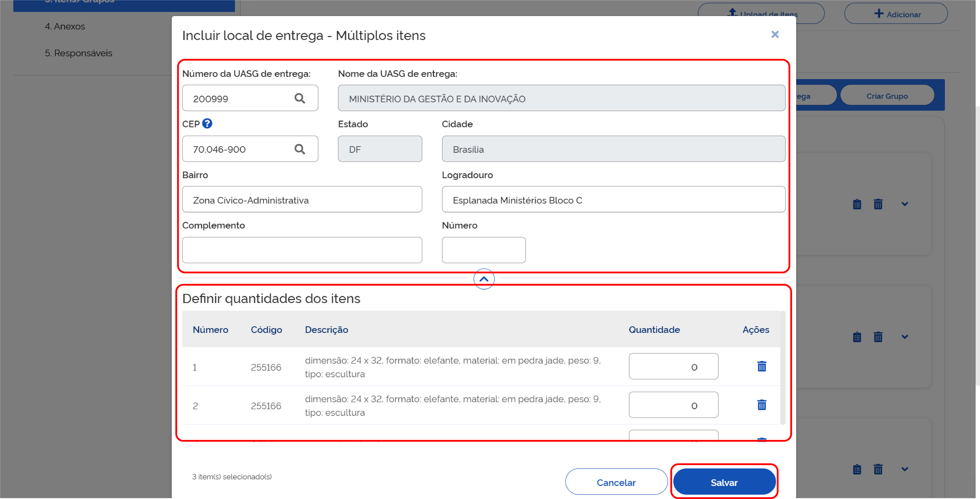Delete item 2 with its trash icon

(762, 405)
